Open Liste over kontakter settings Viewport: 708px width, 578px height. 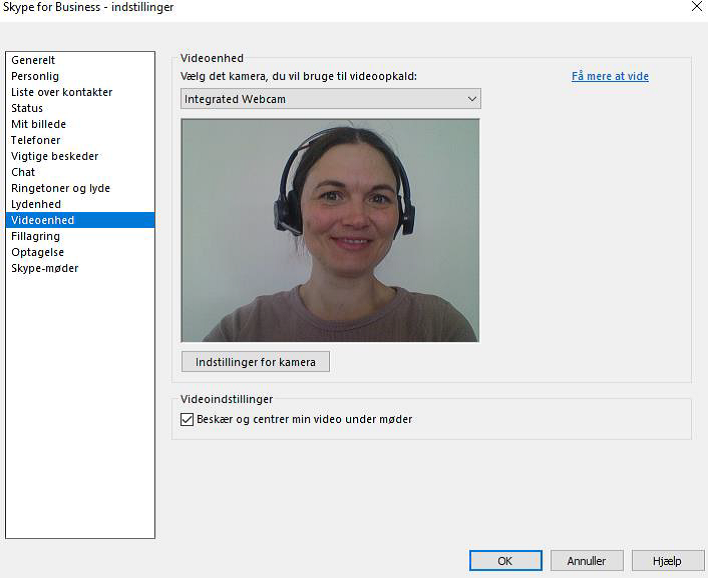[80, 92]
